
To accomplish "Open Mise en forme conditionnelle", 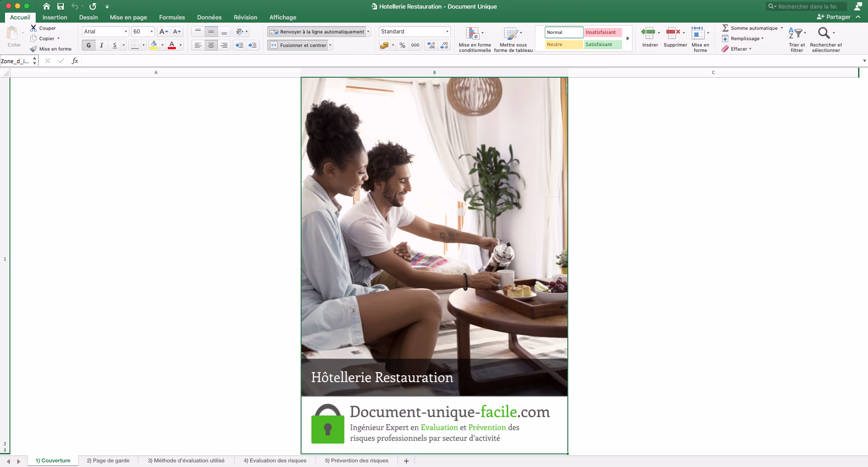I will coord(475,40).
